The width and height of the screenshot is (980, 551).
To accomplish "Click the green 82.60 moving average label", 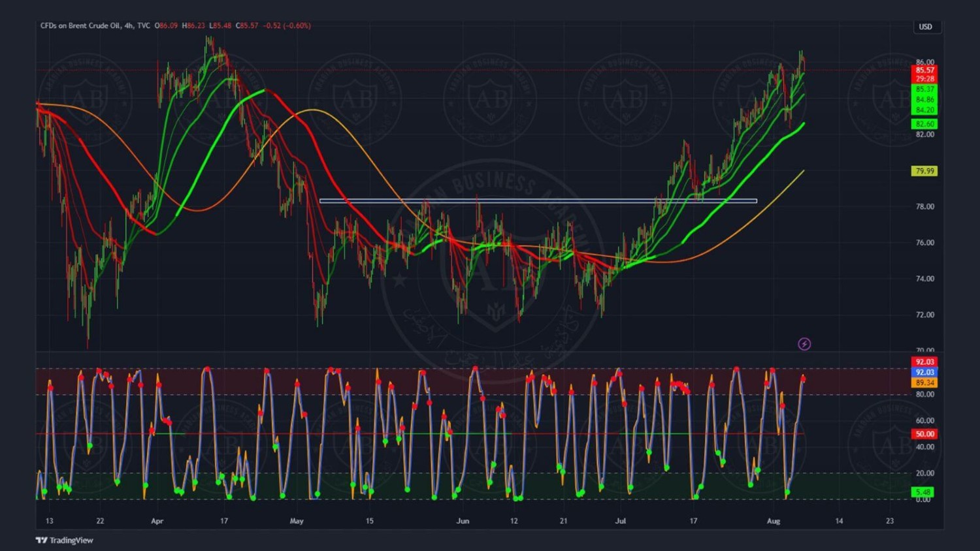I will point(924,124).
